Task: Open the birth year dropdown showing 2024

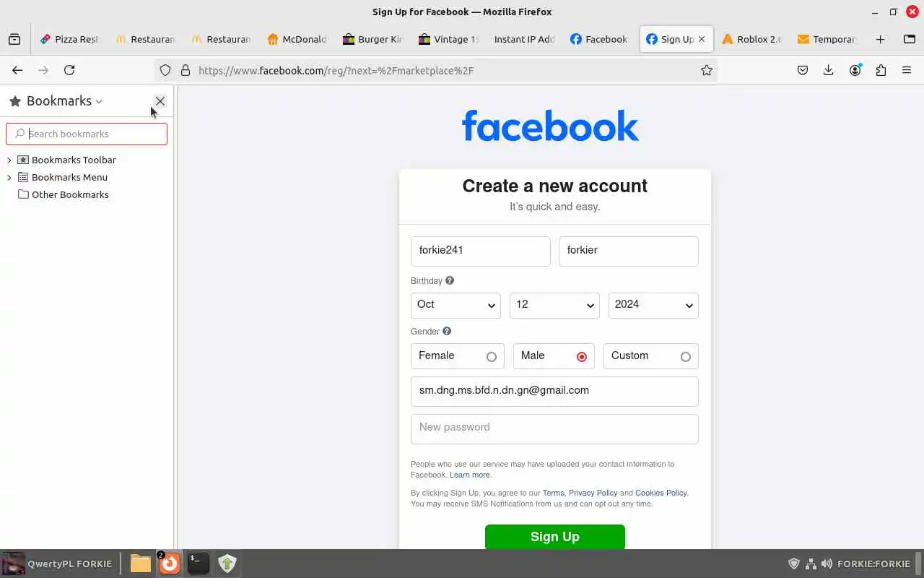Action: tap(653, 305)
